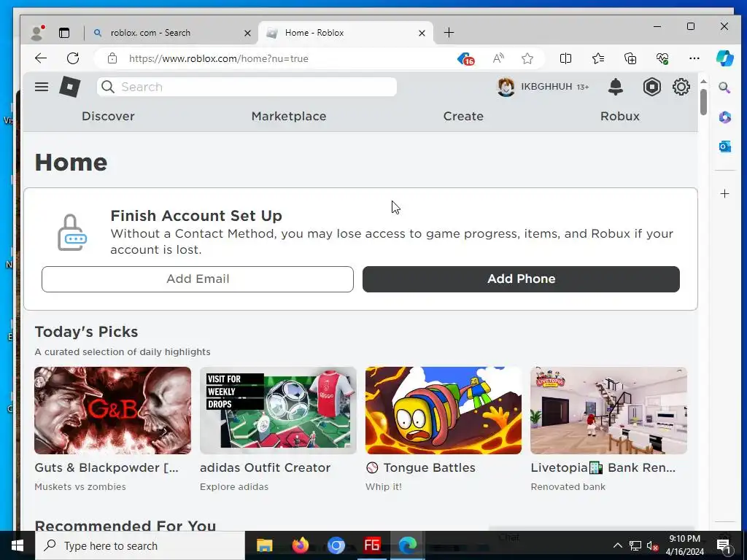
Task: Click the adidas Outfit Creator thumbnail
Action: 278,410
